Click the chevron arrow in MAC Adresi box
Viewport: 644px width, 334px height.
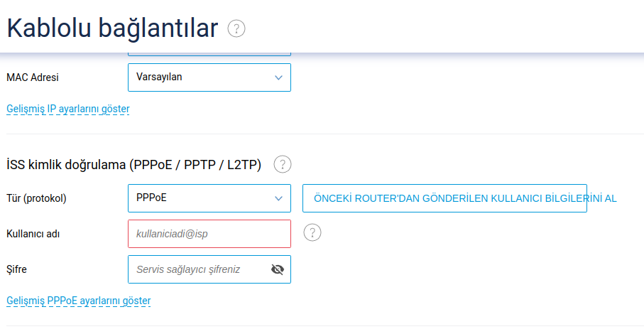click(278, 77)
